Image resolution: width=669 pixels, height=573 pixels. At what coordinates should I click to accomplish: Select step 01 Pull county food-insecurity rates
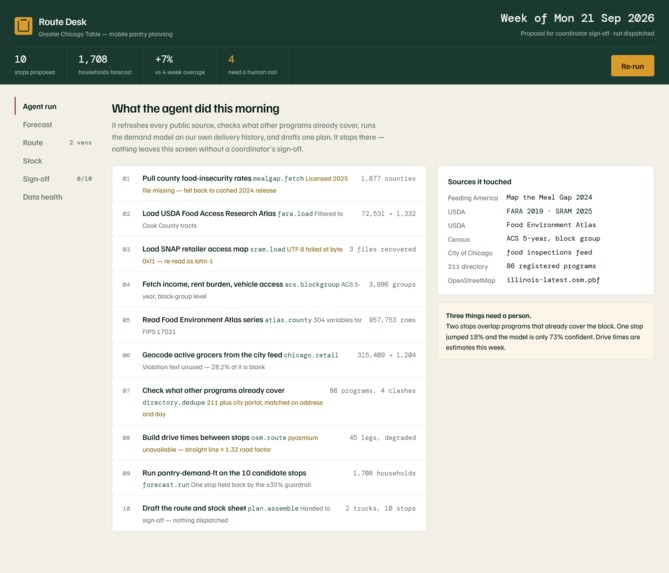pos(269,184)
